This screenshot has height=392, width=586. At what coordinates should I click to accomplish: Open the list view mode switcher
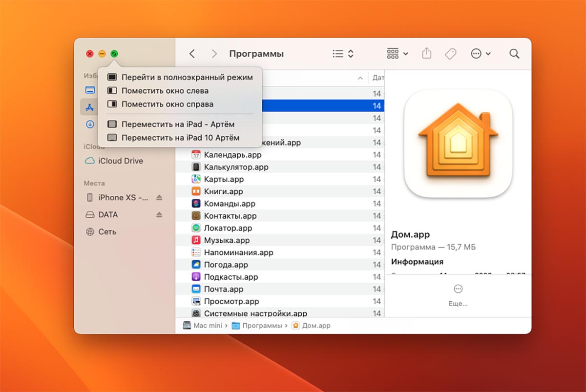click(x=343, y=54)
